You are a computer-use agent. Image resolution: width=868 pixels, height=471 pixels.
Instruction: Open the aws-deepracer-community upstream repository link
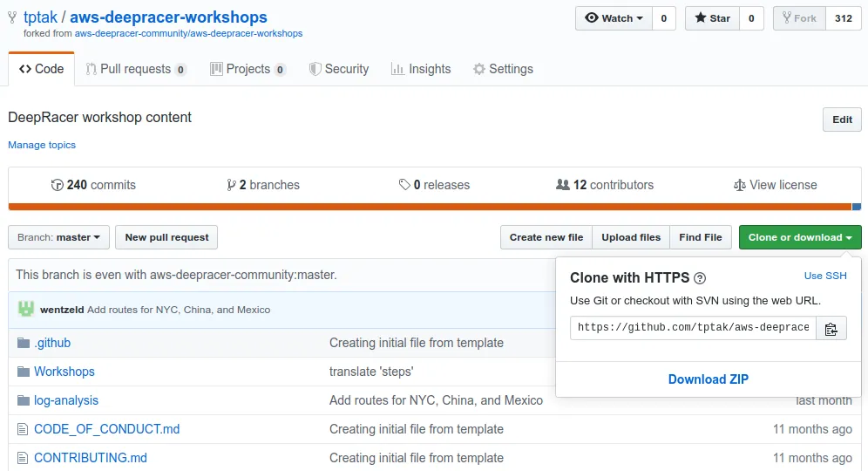point(189,34)
